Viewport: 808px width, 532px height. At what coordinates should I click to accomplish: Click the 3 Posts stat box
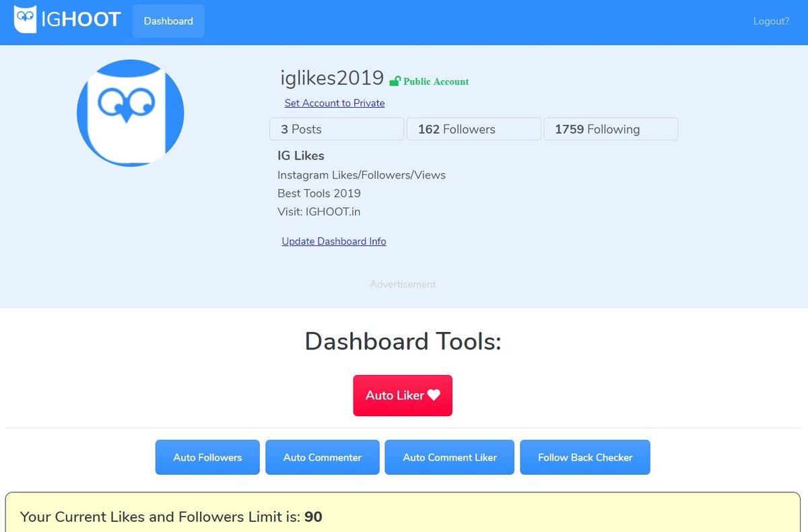(x=337, y=129)
